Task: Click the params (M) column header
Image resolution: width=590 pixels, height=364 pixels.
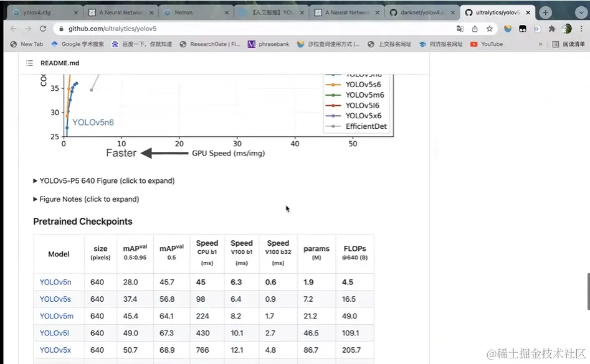Action: (x=316, y=253)
